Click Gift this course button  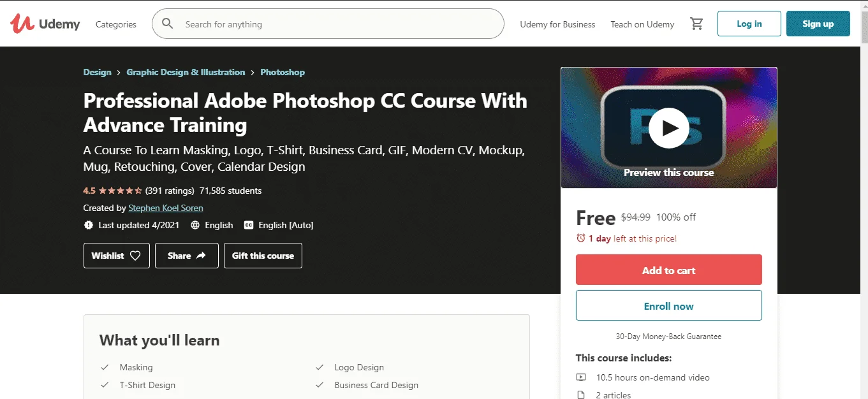tap(263, 256)
